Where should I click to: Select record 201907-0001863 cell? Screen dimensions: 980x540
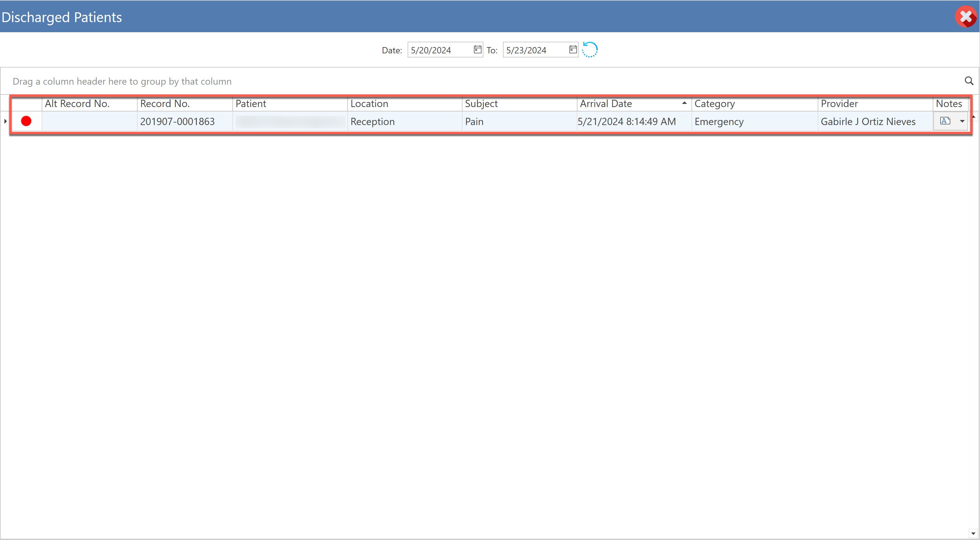click(x=177, y=122)
